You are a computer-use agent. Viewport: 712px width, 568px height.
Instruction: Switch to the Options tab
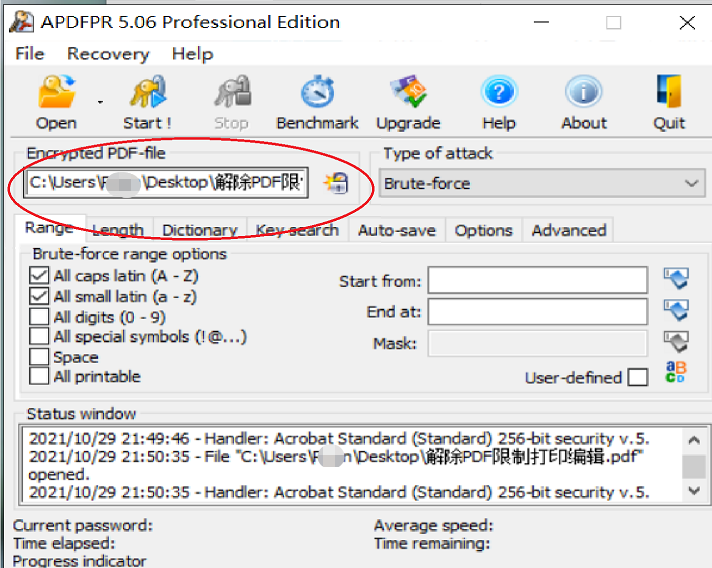tap(484, 230)
